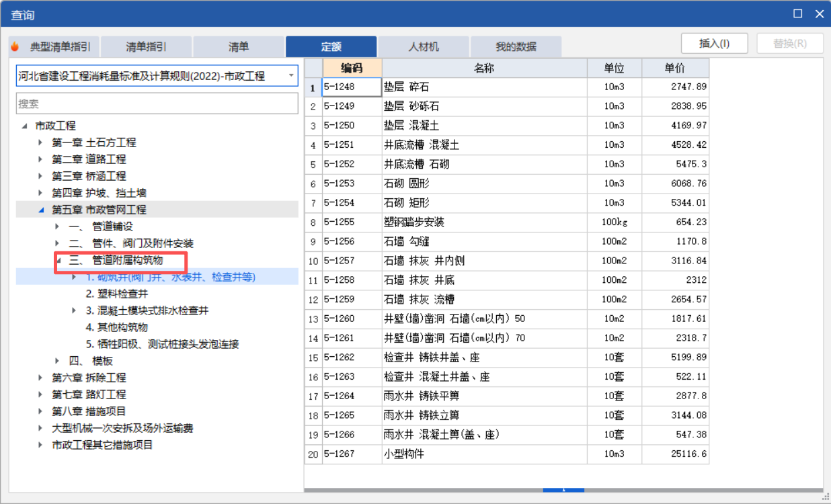Select the 小型构件 row name
This screenshot has width=831, height=504.
484,454
